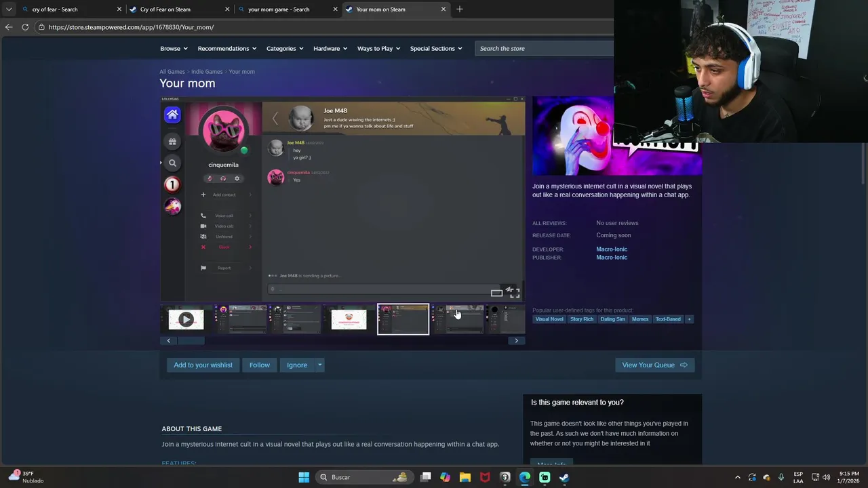Open the Windows Start menu
The image size is (868, 488).
pos(304,477)
